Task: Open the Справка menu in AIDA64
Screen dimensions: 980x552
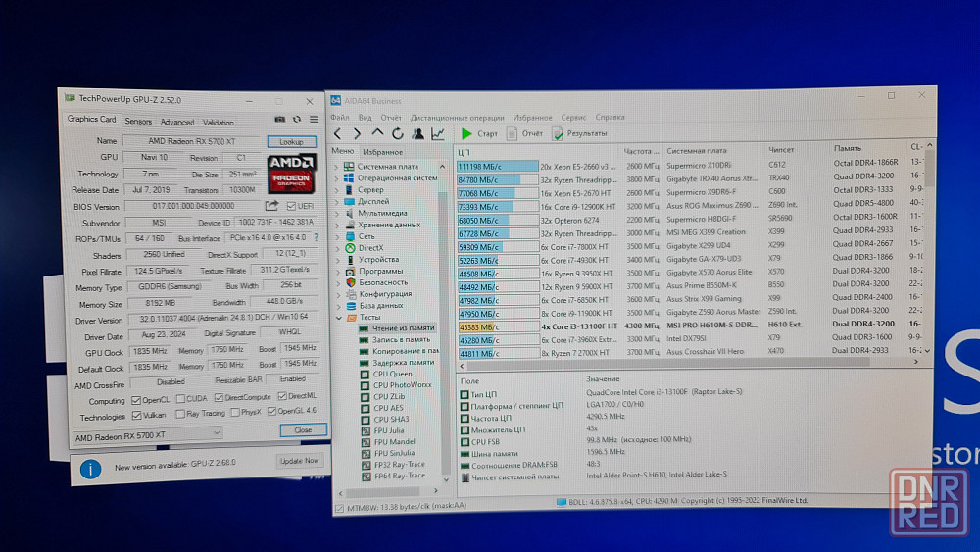Action: (610, 117)
